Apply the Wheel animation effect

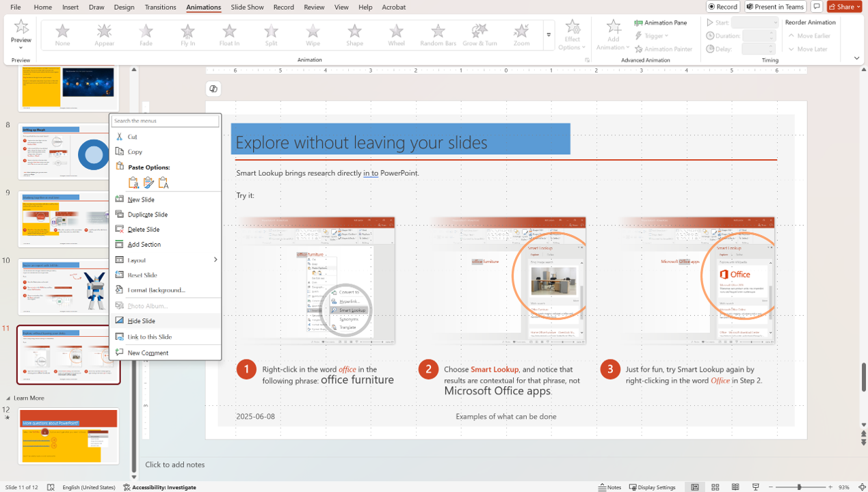396,35
